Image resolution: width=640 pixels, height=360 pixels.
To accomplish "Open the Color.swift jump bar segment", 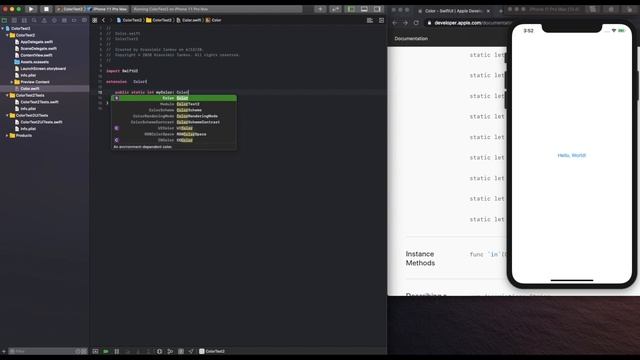I will [x=189, y=20].
